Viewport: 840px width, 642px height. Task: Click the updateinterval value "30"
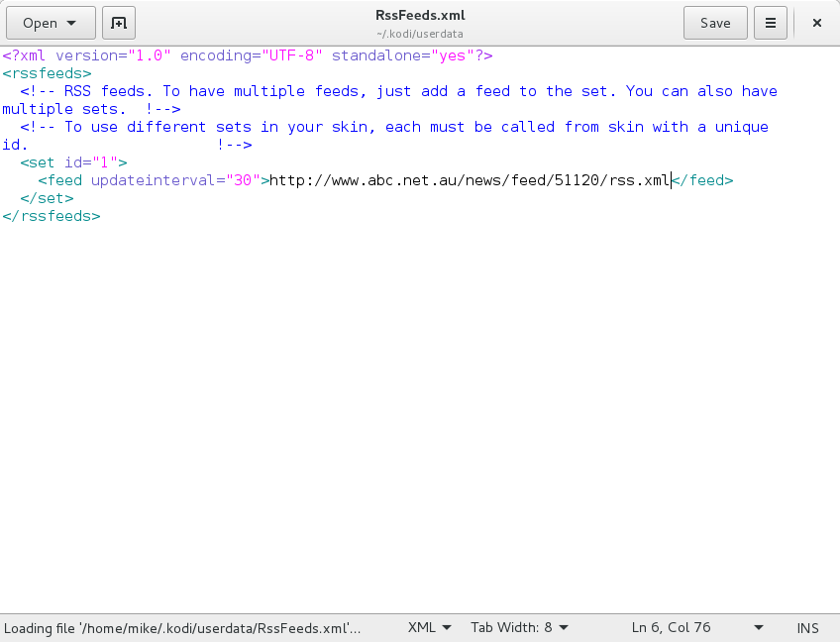pos(242,180)
